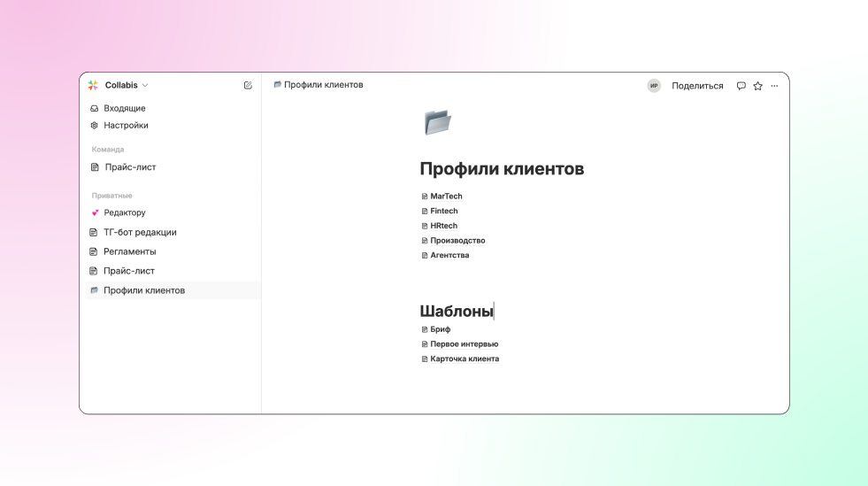Open the comments speech bubble icon
This screenshot has height=486, width=868.
click(741, 86)
